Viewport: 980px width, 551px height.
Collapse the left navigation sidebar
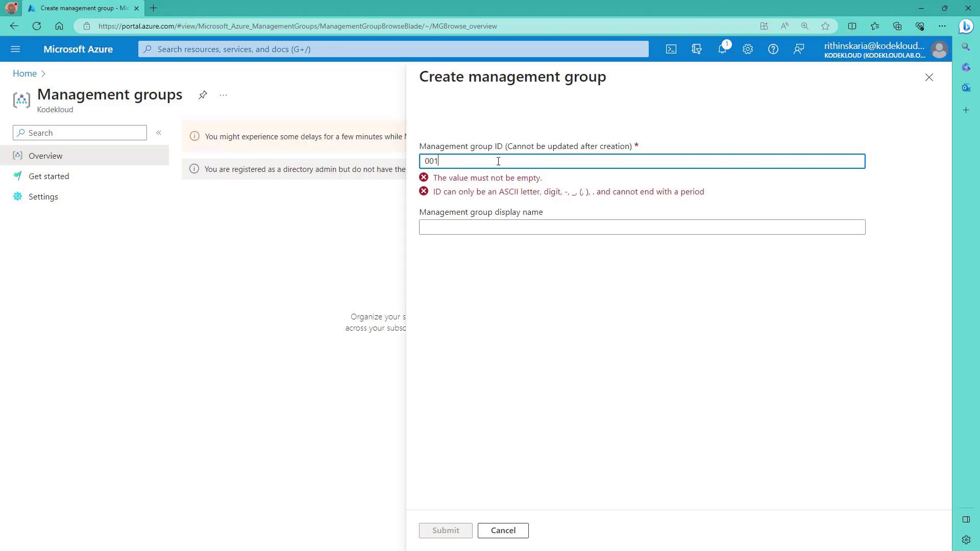point(159,133)
